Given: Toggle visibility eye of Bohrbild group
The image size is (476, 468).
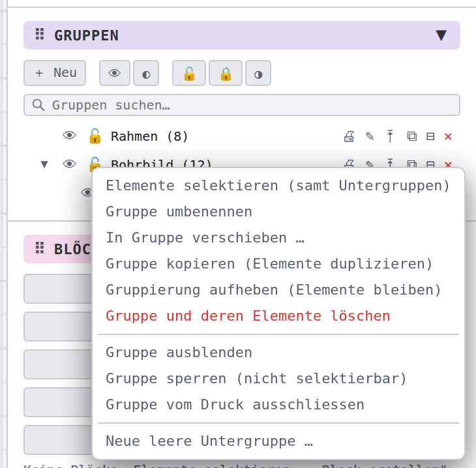Looking at the screenshot, I should click(69, 164).
